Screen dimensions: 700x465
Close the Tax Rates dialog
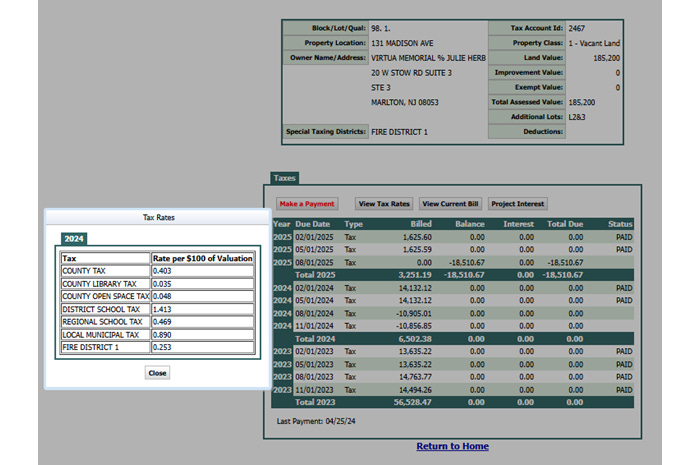[157, 373]
